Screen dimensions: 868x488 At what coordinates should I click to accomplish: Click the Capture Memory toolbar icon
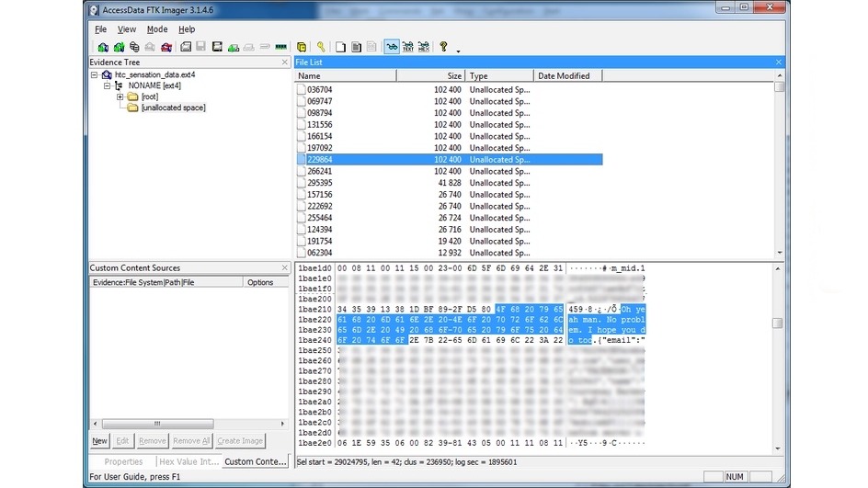point(280,47)
